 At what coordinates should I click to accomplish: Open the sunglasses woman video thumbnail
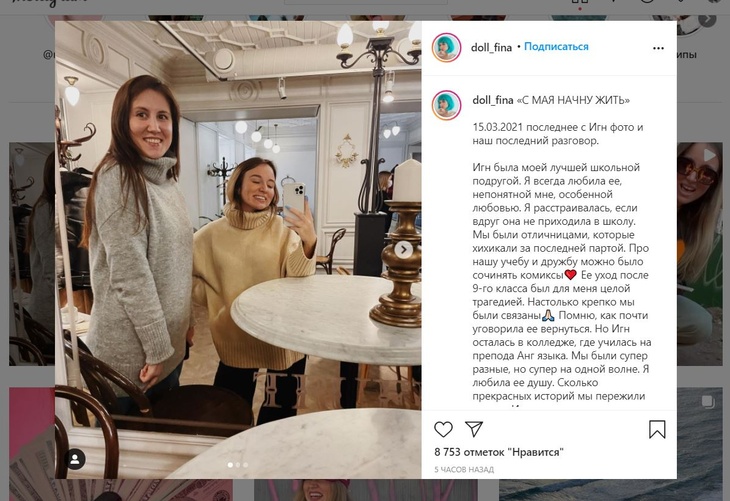[x=700, y=254]
